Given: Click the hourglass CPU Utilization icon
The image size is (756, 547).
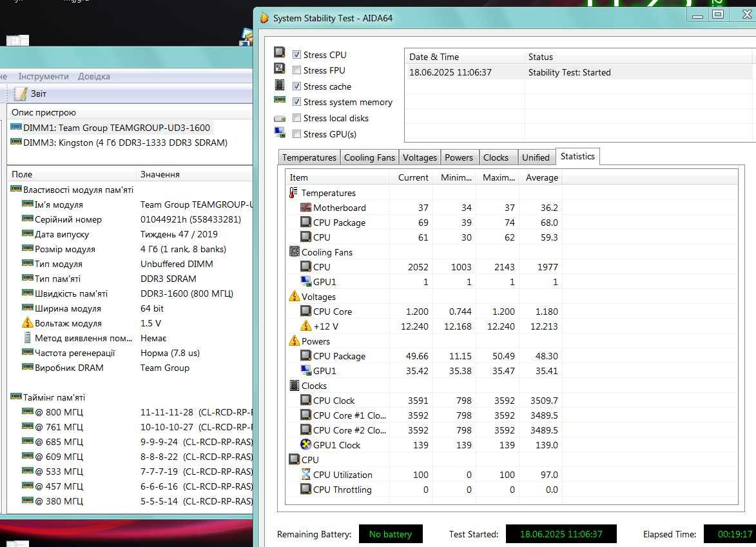Looking at the screenshot, I should click(305, 475).
